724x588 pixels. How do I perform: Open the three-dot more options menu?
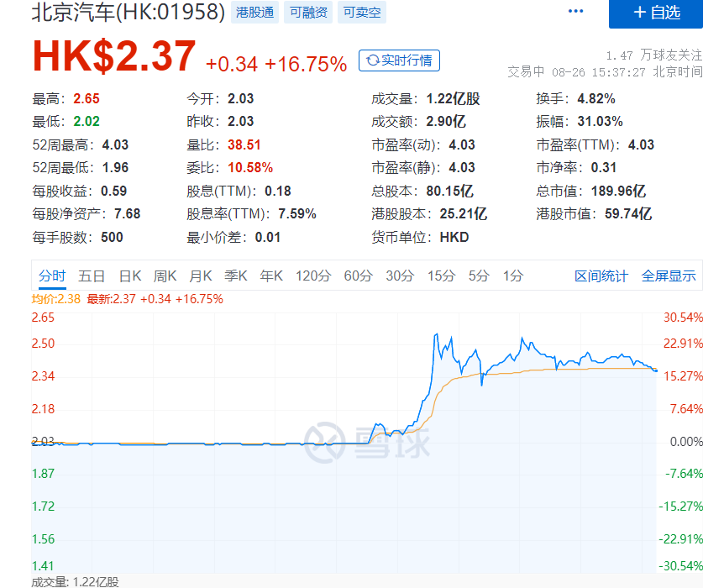(575, 11)
